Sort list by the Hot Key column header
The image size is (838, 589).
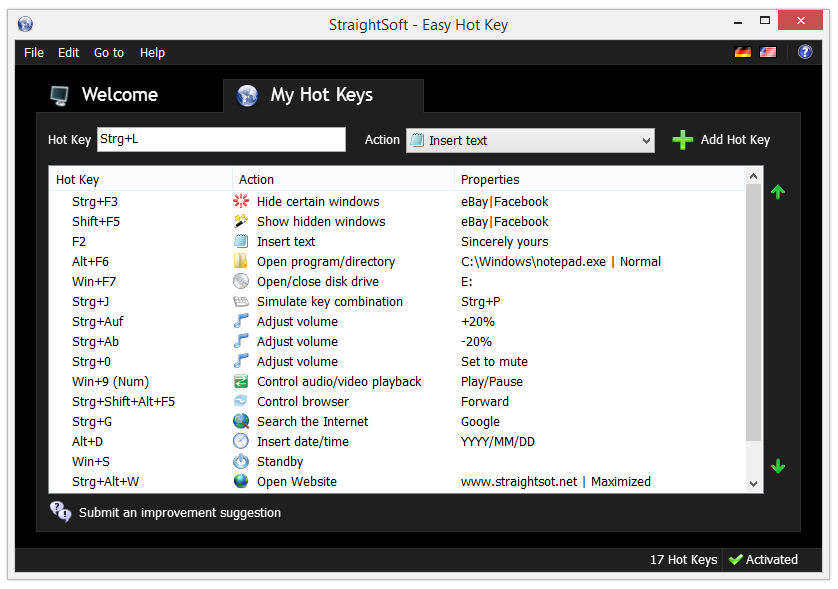coord(141,180)
